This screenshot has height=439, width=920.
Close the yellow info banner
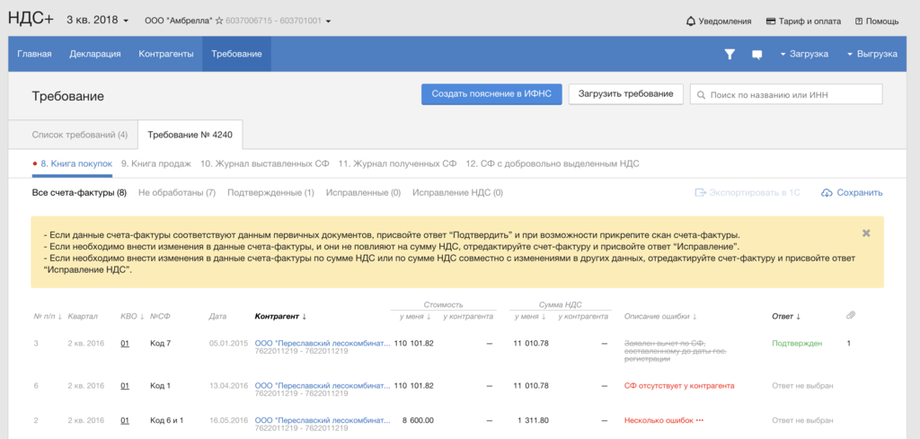pos(866,233)
